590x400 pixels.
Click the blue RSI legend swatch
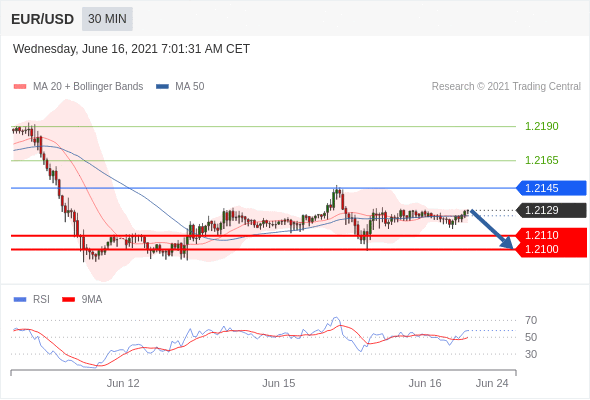20,300
